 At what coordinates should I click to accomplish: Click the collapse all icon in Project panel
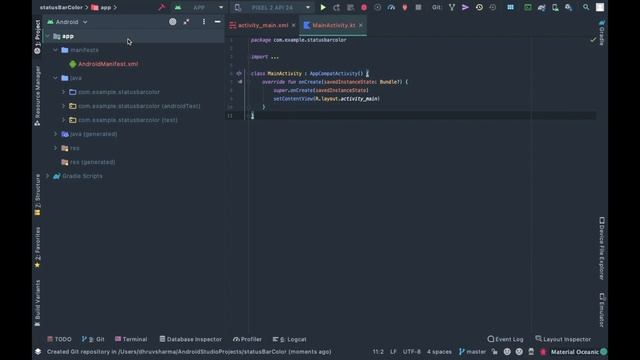point(187,22)
